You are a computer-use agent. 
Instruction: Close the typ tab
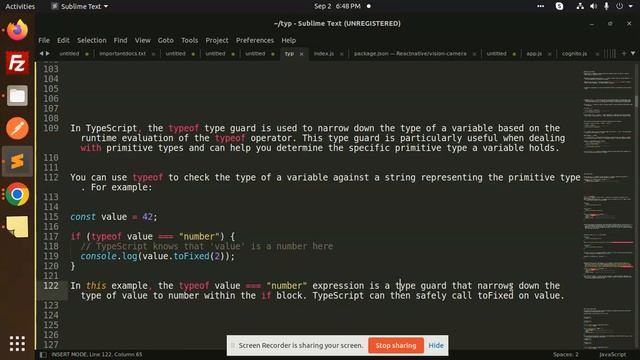[x=302, y=54]
